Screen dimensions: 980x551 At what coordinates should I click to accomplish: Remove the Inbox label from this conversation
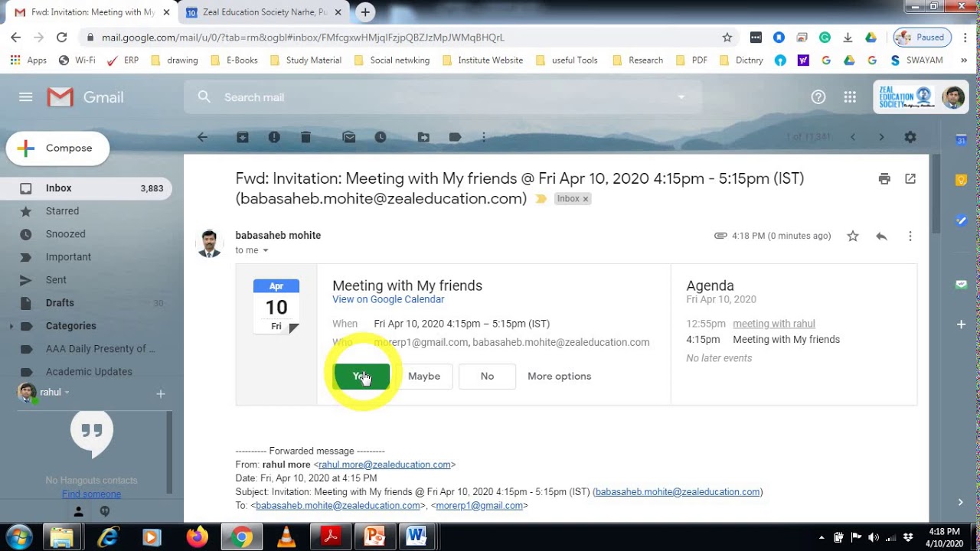(x=586, y=199)
